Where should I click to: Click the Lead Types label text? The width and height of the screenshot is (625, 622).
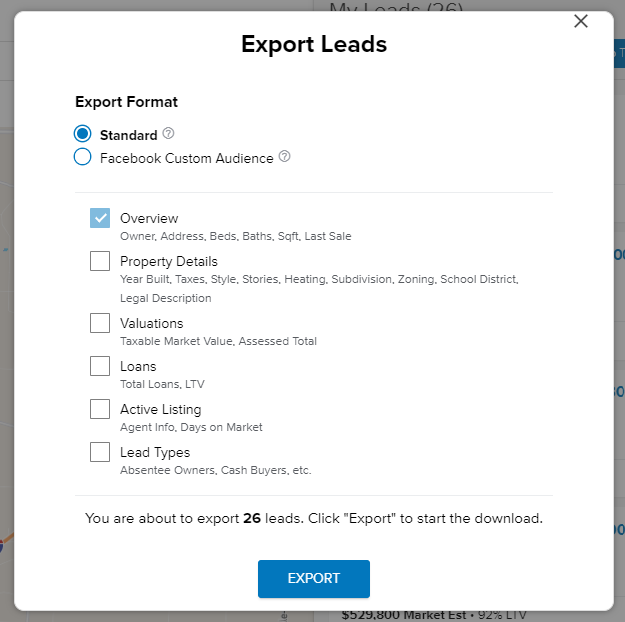pyautogui.click(x=155, y=452)
